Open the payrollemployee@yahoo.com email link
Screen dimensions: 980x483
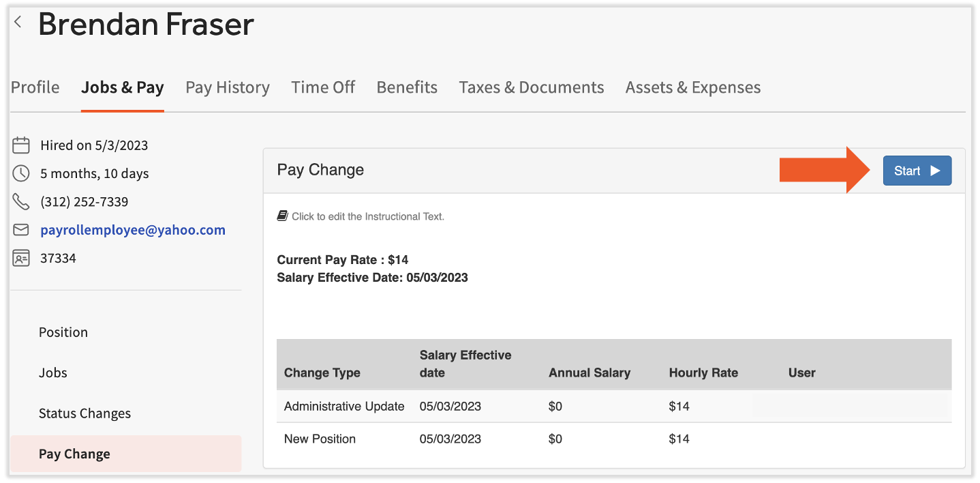coord(133,229)
